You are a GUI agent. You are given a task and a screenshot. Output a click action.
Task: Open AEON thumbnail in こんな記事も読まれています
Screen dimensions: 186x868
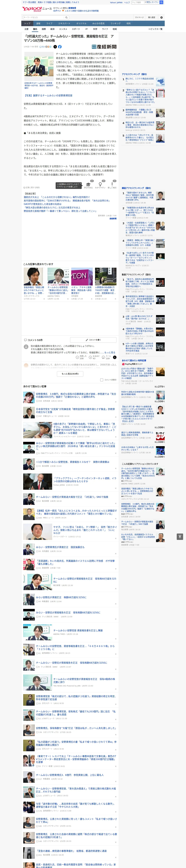[82, 277]
